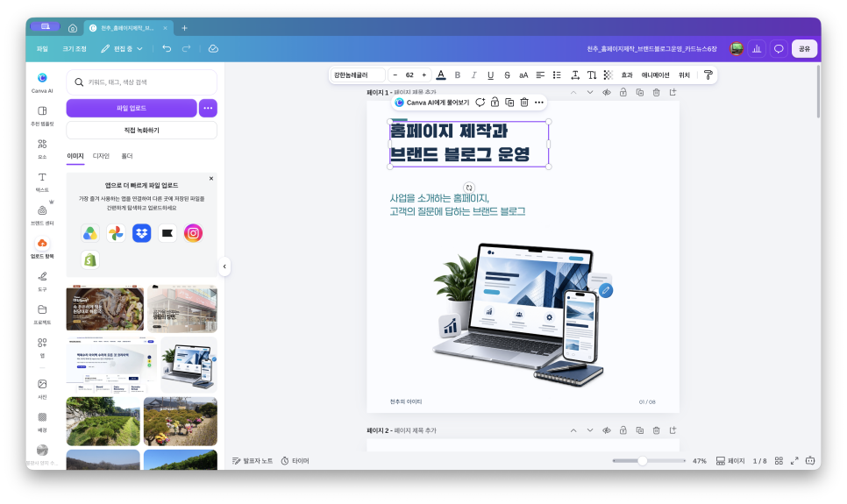Open transparency checkerboard control
847x504 pixels.
(609, 75)
